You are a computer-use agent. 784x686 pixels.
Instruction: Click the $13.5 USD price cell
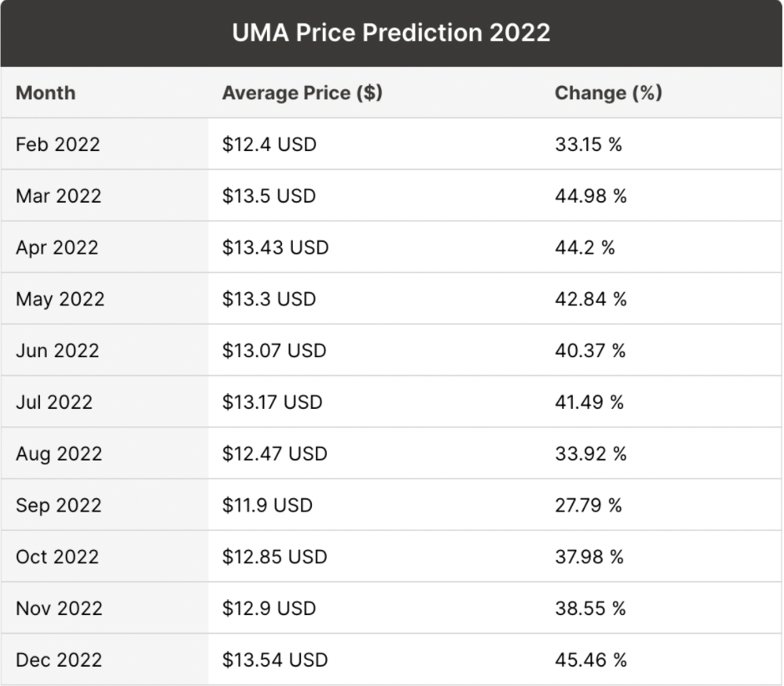point(269,196)
